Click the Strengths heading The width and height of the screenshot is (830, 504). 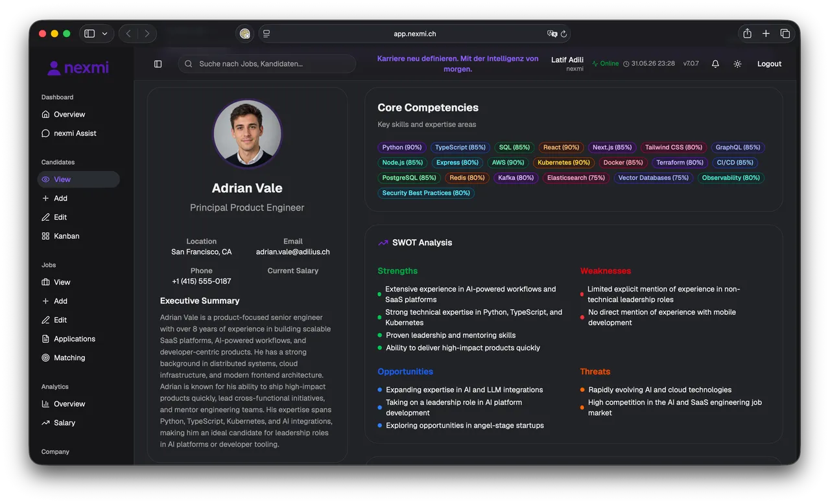click(x=397, y=271)
